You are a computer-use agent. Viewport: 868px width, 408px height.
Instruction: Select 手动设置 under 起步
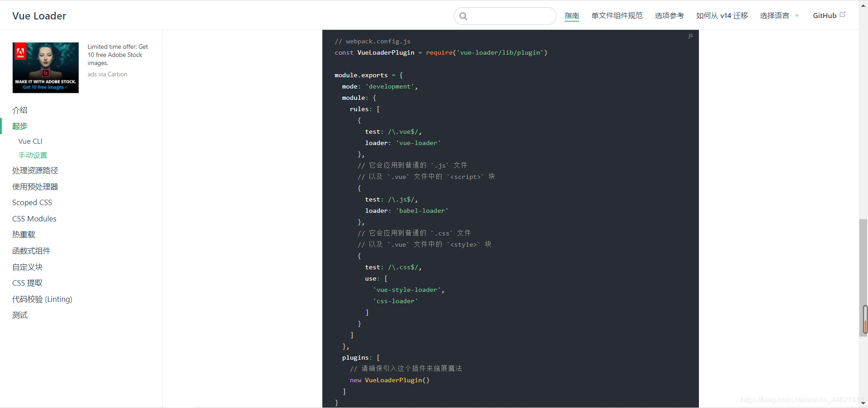33,155
